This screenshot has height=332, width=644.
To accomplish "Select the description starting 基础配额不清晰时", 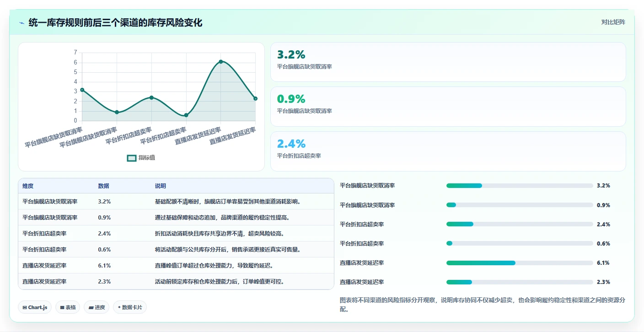I will point(228,201).
